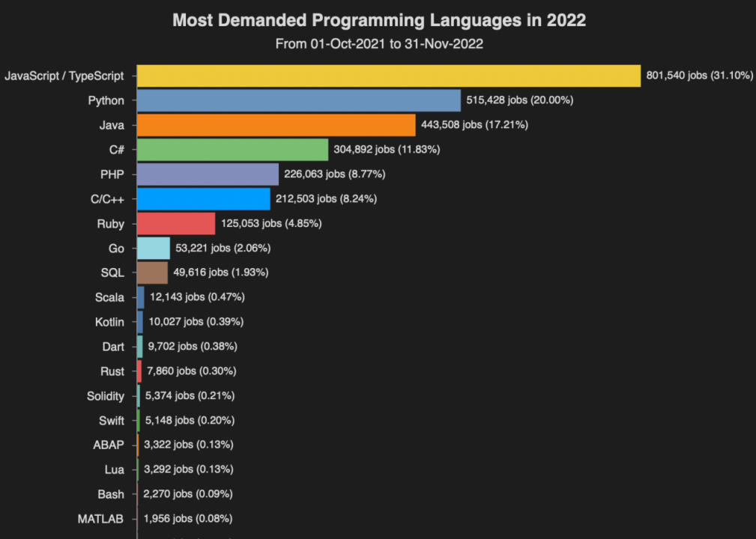Click the 'Python' axis label

point(106,100)
